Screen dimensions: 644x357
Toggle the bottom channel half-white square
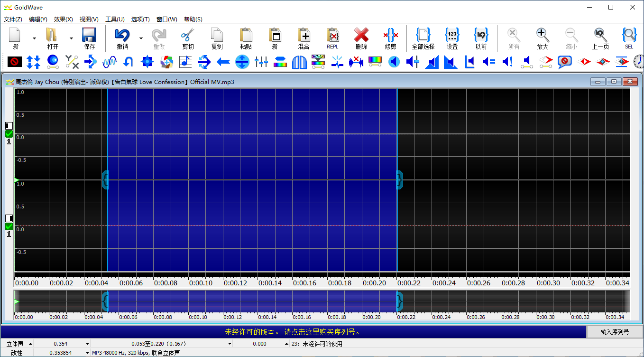click(9, 218)
